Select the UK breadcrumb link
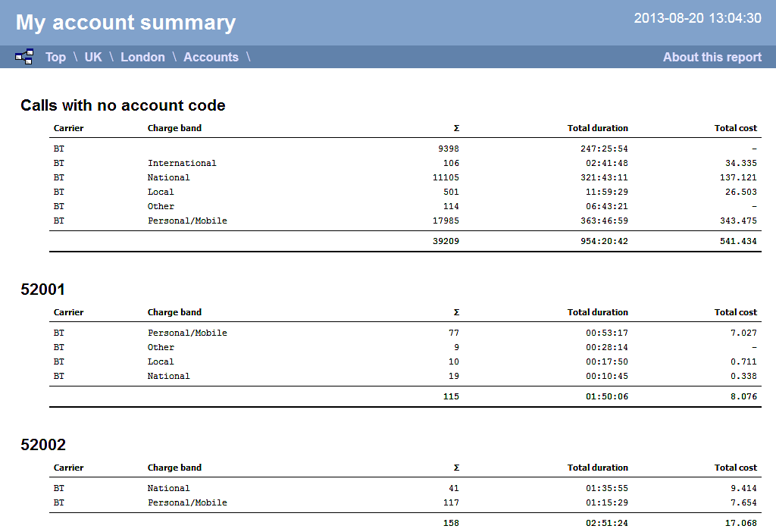The image size is (776, 532). click(x=92, y=57)
